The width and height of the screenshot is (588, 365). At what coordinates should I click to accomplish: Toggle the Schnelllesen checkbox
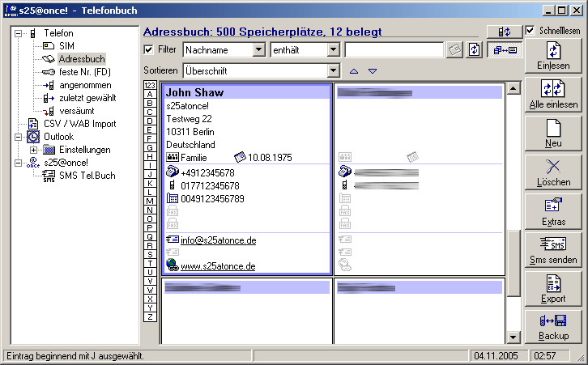click(x=530, y=31)
